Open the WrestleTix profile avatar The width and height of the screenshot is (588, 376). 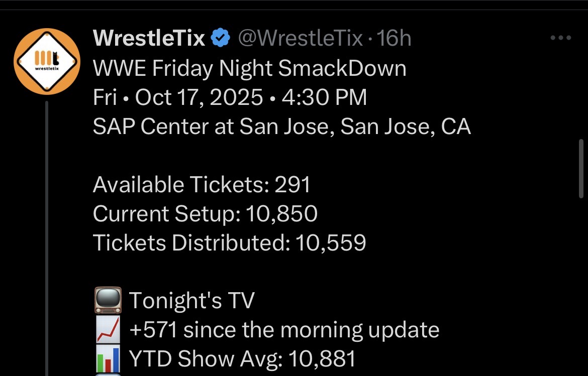[x=47, y=61]
